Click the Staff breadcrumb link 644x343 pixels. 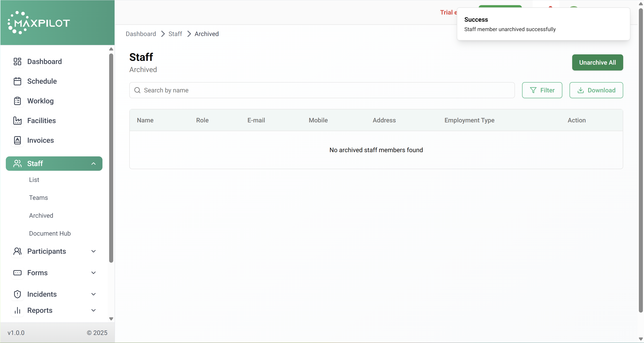[x=175, y=34]
